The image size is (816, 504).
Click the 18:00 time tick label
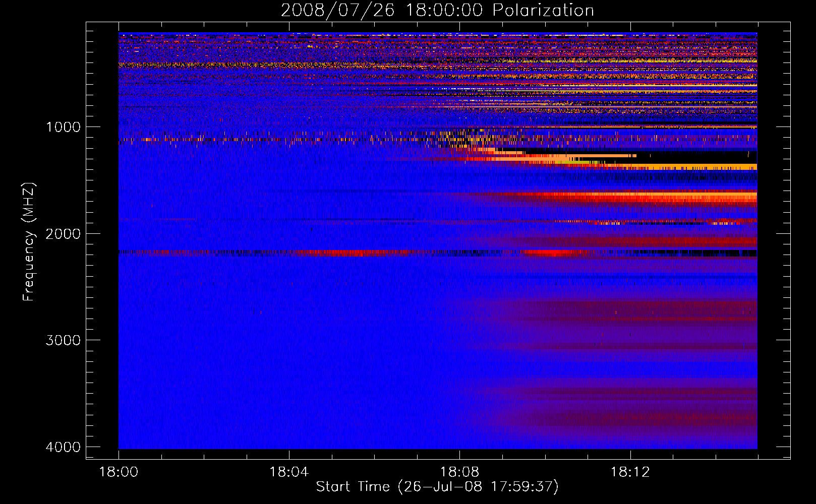pos(119,472)
